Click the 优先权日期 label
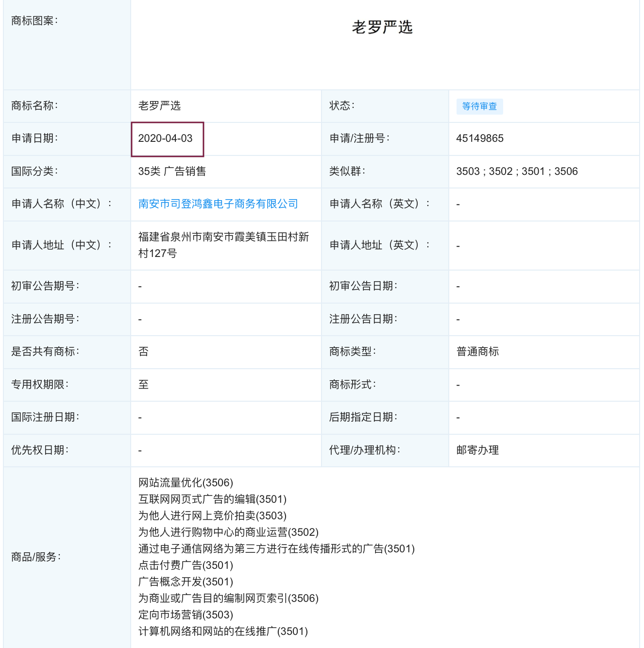The width and height of the screenshot is (644, 648). tap(40, 450)
